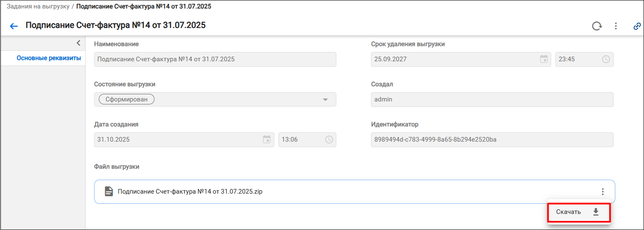
Task: Go back using the blue arrow
Action: tap(14, 26)
